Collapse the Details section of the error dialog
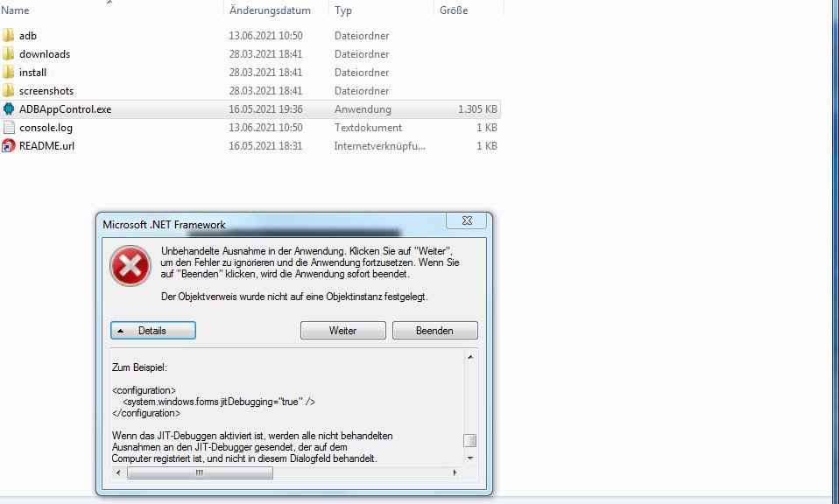 153,330
